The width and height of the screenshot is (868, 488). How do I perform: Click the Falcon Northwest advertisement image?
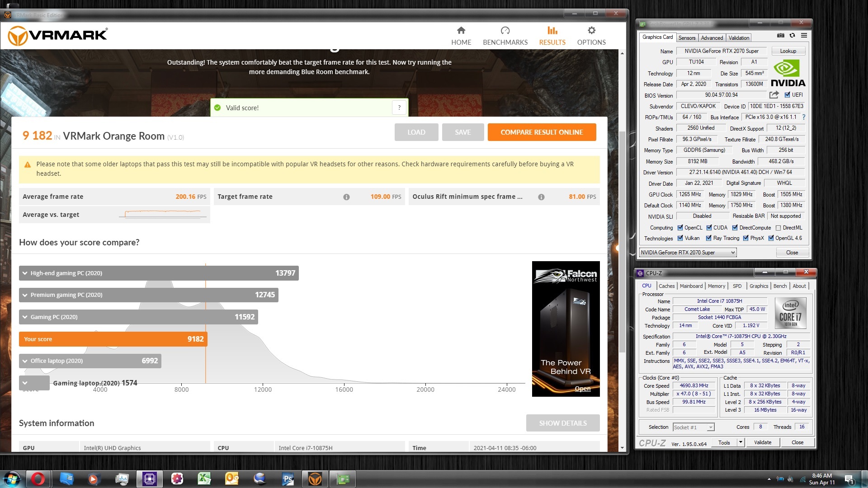(566, 329)
